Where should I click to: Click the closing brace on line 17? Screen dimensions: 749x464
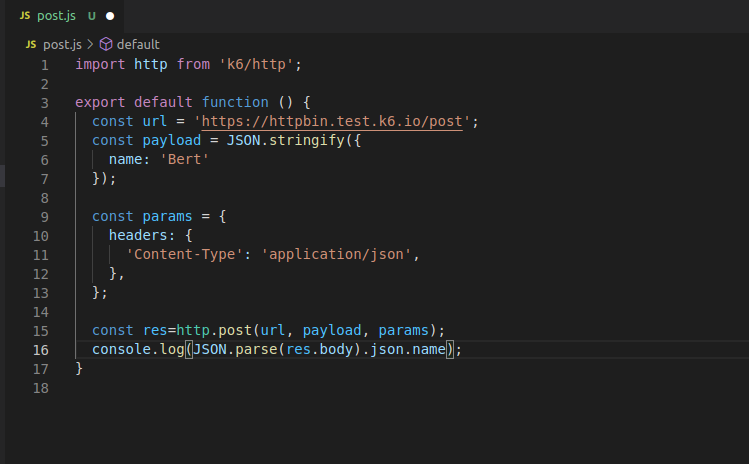point(79,368)
